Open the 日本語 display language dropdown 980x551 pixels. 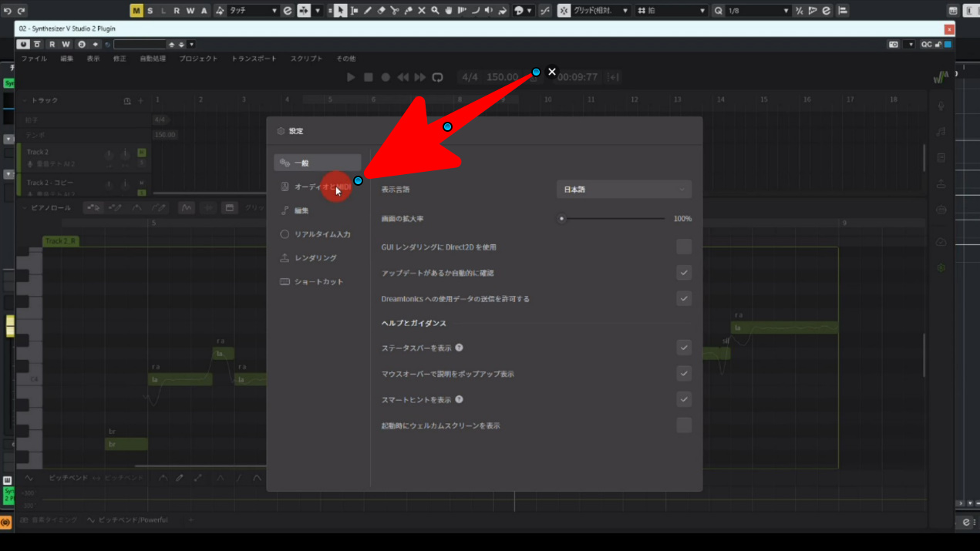623,190
